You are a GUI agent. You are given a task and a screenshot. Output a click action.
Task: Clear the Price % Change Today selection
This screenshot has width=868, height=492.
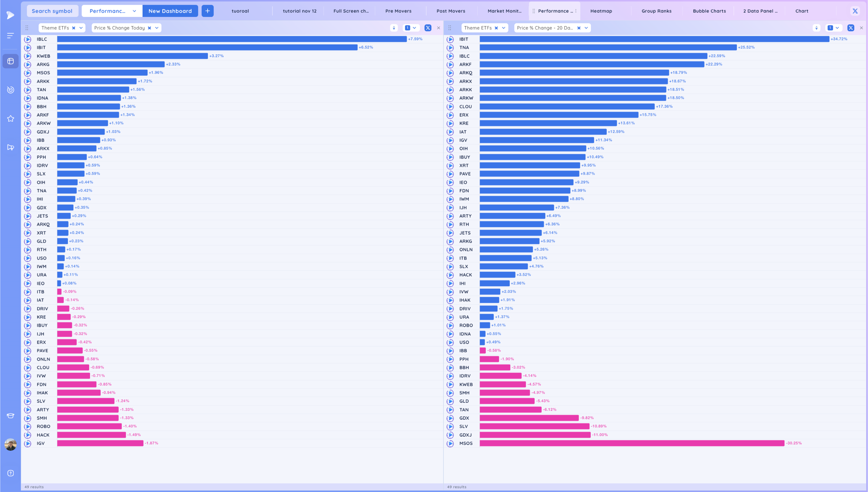tap(149, 28)
